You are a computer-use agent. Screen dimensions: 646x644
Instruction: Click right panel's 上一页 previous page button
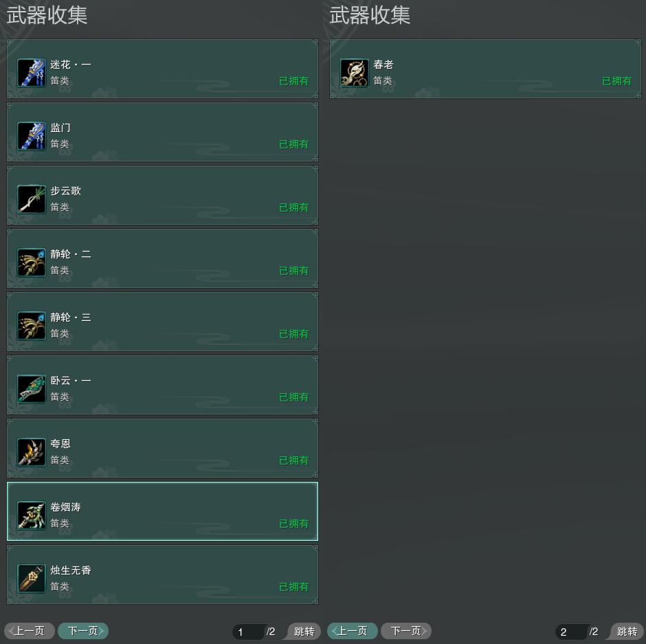pos(353,631)
